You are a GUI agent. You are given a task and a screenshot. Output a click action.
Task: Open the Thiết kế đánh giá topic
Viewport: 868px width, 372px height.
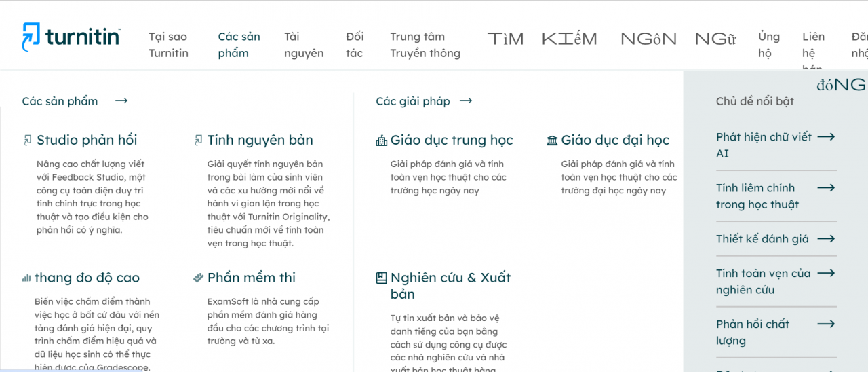pos(762,239)
